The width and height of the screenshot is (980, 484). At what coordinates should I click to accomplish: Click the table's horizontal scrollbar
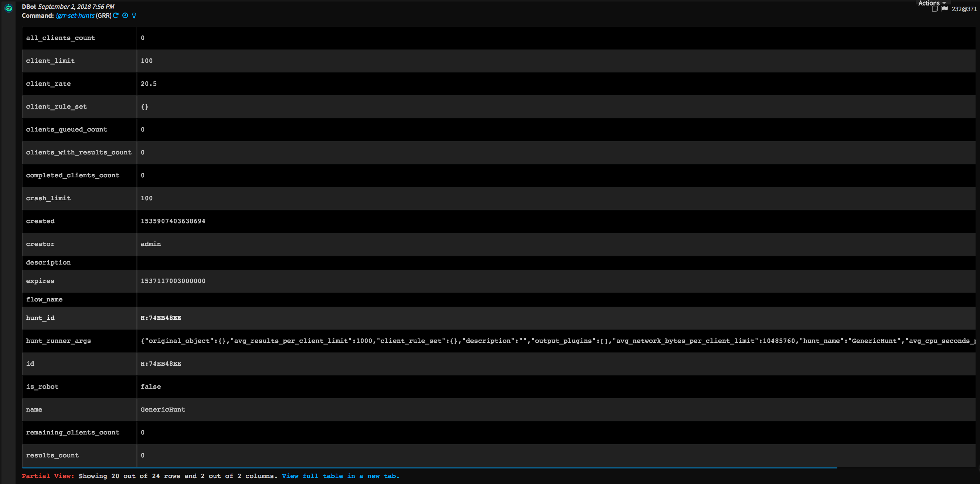pyautogui.click(x=429, y=468)
